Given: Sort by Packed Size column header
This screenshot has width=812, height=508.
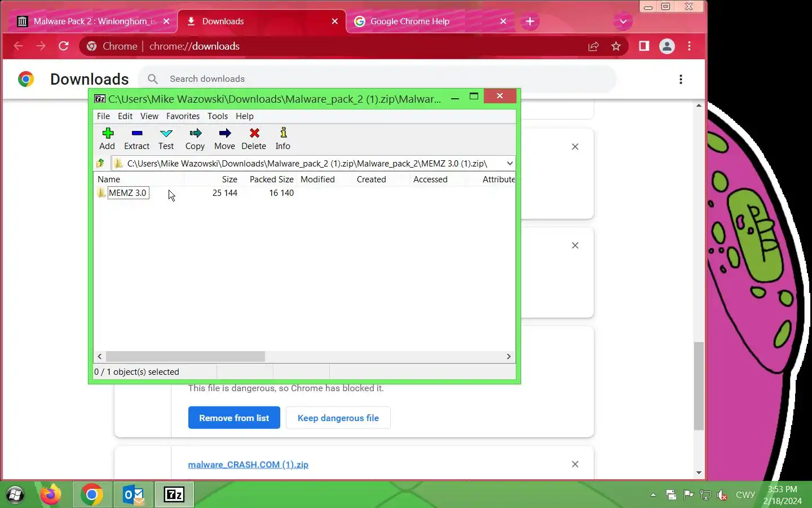Looking at the screenshot, I should [x=268, y=179].
